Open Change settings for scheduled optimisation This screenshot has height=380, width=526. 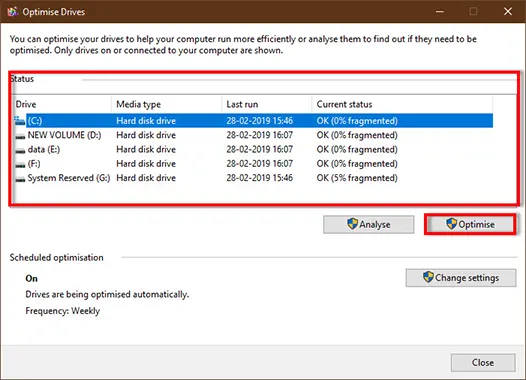pos(461,278)
